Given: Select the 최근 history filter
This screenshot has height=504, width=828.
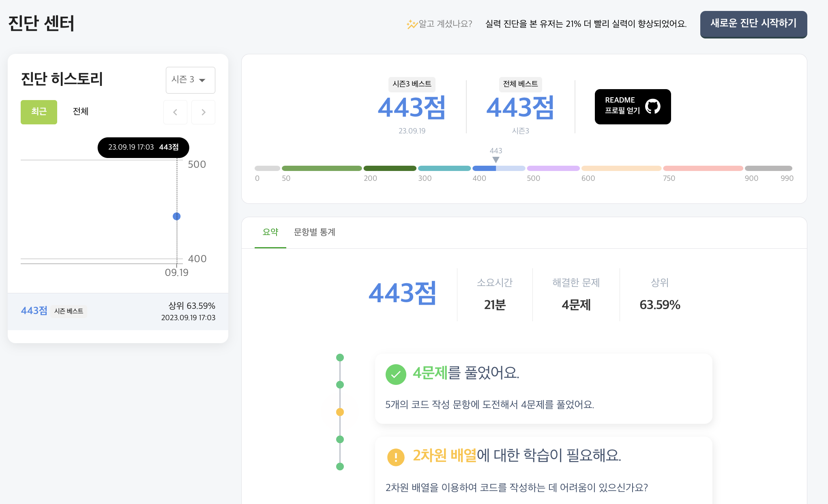Looking at the screenshot, I should 39,112.
